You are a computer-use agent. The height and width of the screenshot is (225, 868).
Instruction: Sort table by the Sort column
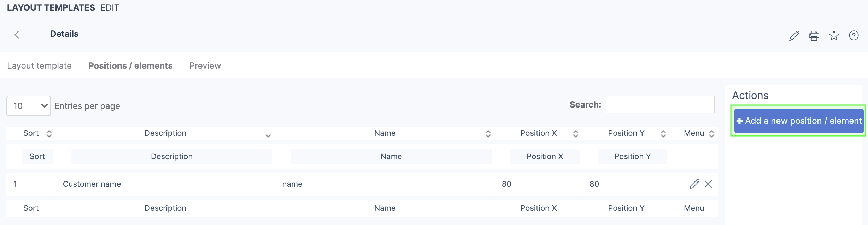pyautogui.click(x=31, y=133)
